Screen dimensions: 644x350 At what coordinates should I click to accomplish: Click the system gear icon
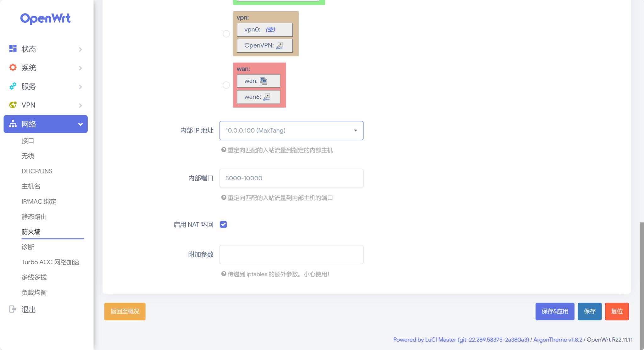[13, 67]
